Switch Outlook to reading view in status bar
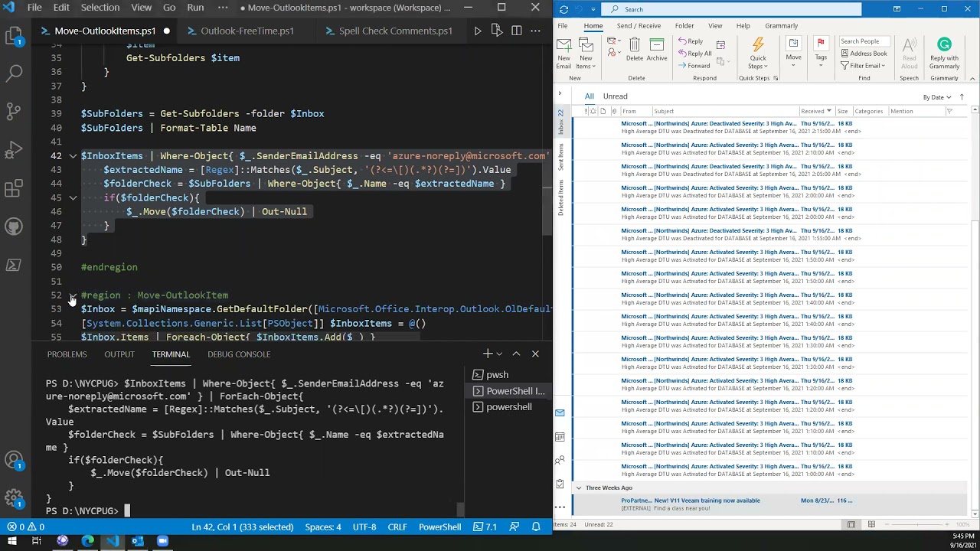The image size is (980, 551). 871,524
